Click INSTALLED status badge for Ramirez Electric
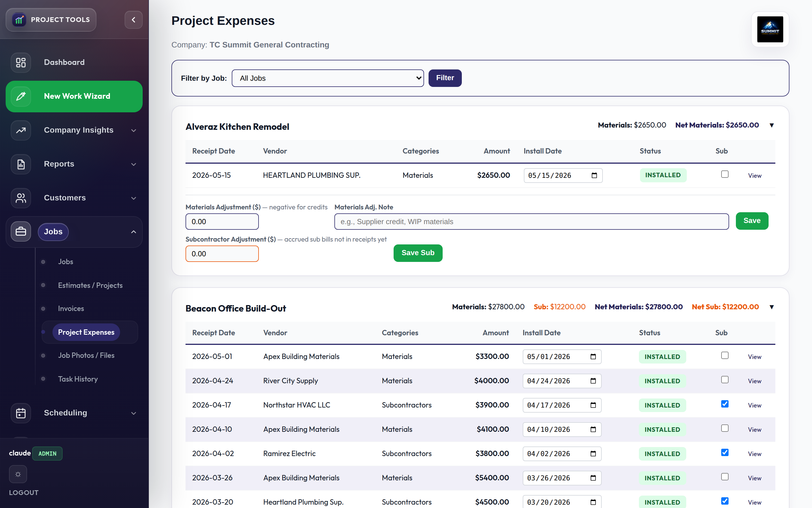Viewport: 812px width, 508px height. (x=662, y=454)
